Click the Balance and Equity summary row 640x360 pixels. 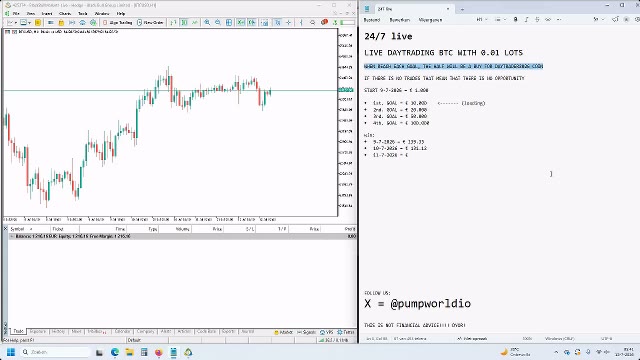[x=182, y=236]
